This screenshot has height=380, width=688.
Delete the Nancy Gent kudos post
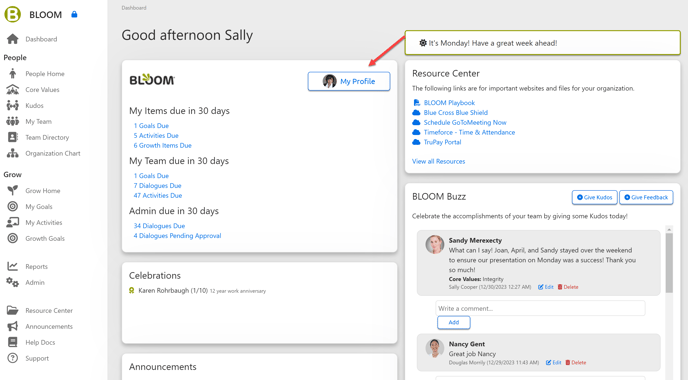[576, 362]
